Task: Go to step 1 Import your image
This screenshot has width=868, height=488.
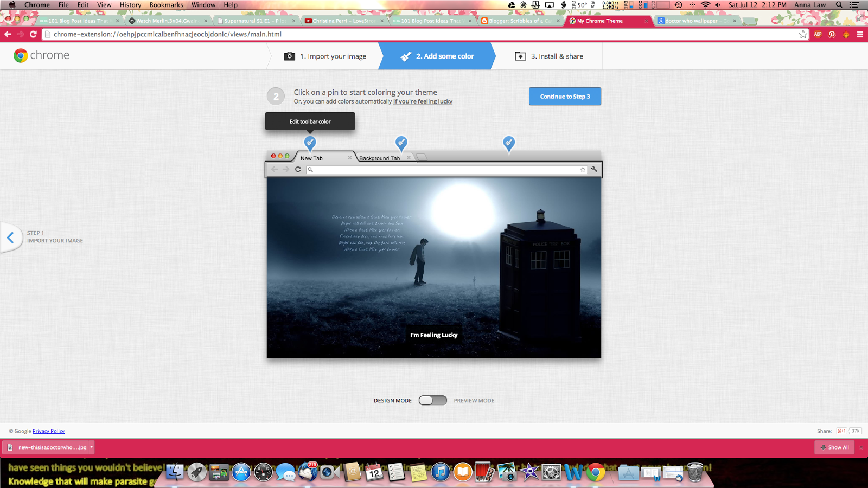Action: point(325,56)
